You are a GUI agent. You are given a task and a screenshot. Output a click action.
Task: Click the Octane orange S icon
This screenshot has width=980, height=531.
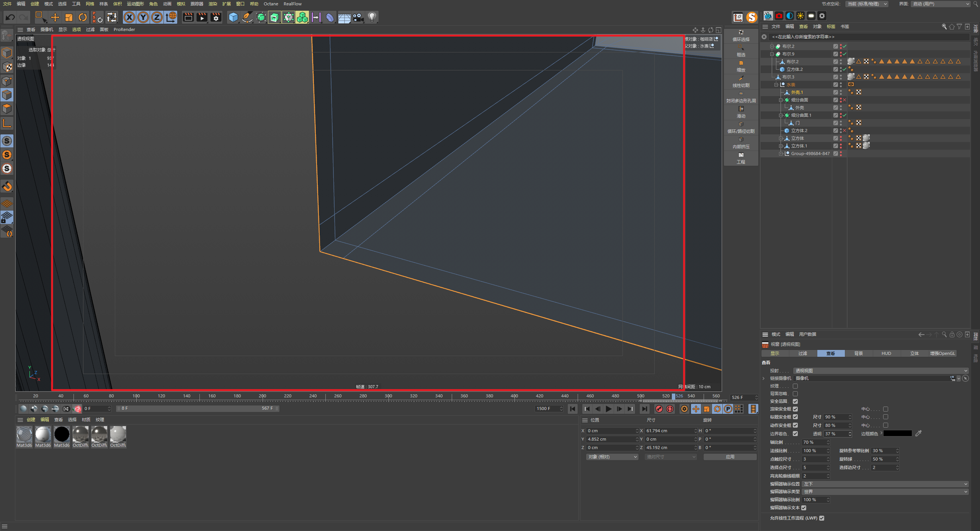pos(751,17)
